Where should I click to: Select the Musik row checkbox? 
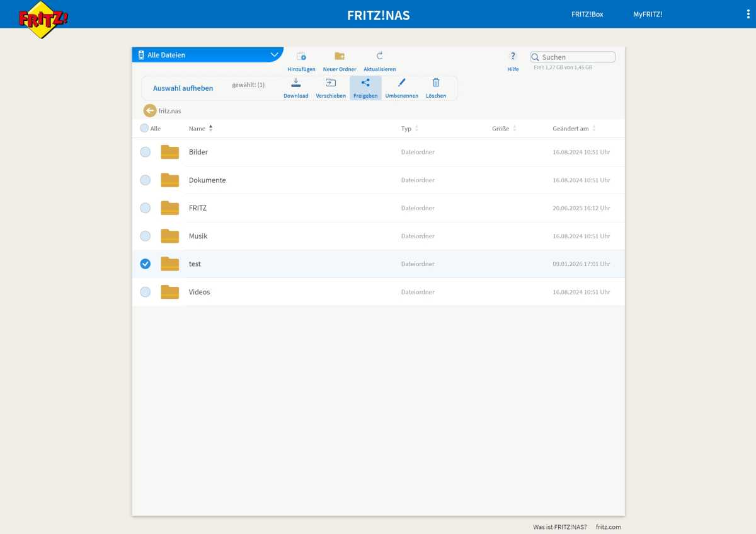[145, 236]
